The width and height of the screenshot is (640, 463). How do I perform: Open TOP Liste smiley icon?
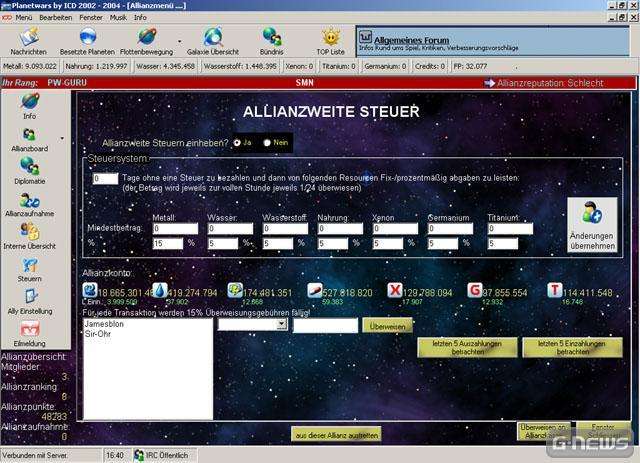click(331, 38)
